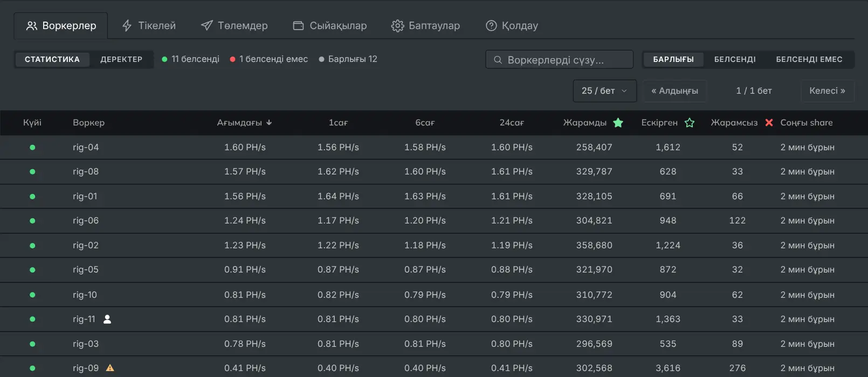This screenshot has width=868, height=377.
Task: Select worker name rig-06
Action: click(x=86, y=221)
